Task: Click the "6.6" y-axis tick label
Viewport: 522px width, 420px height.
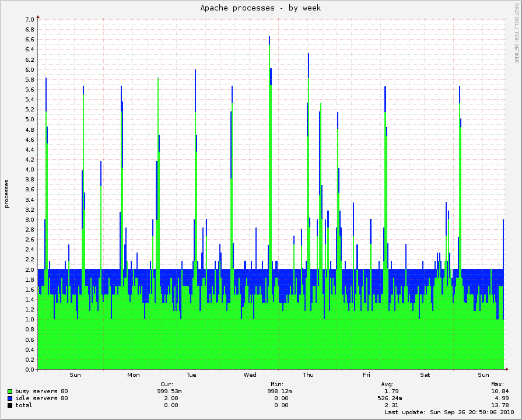Action: tap(30, 40)
